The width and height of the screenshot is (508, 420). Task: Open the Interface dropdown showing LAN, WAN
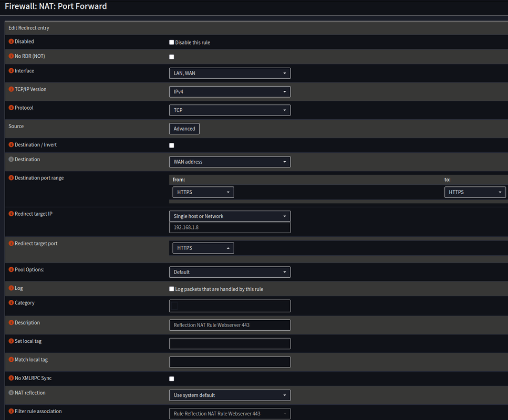(x=230, y=73)
